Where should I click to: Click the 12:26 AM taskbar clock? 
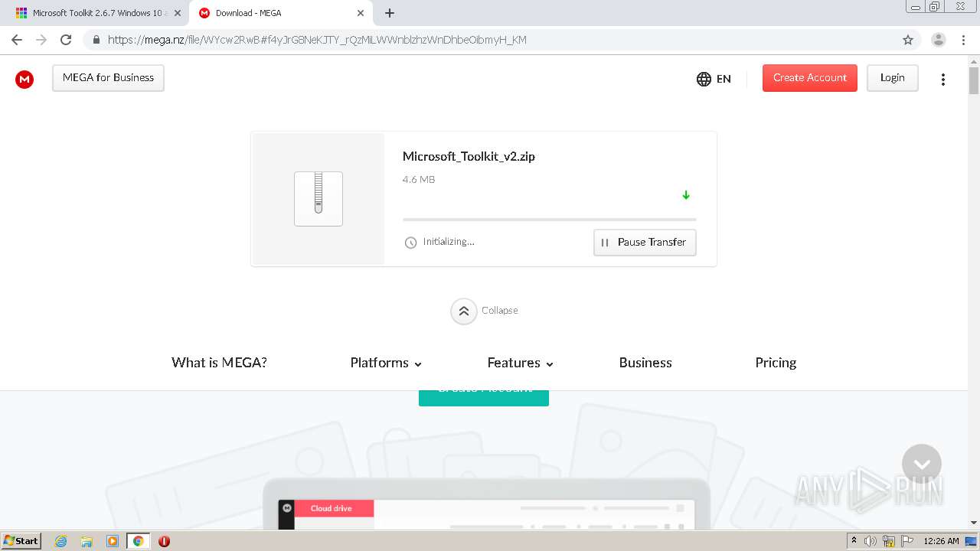941,541
